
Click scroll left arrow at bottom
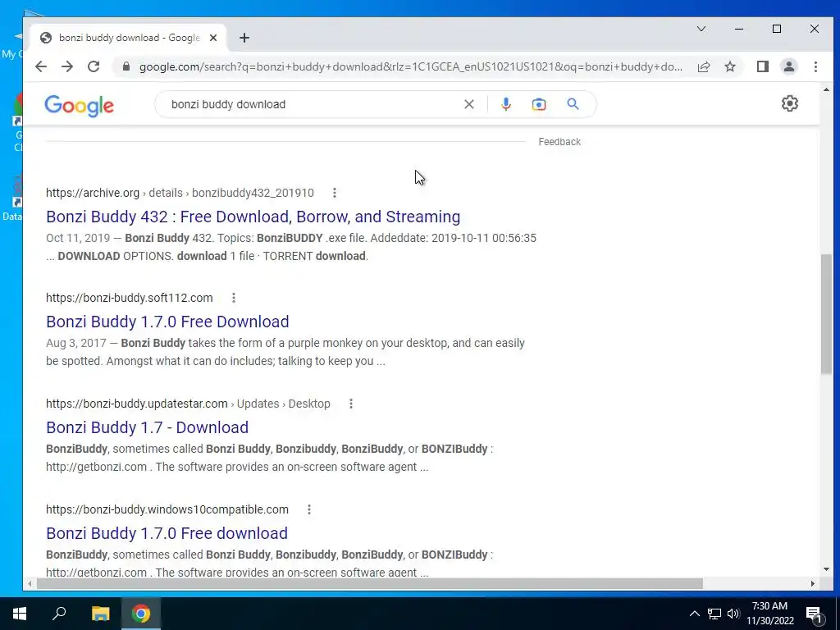30,583
